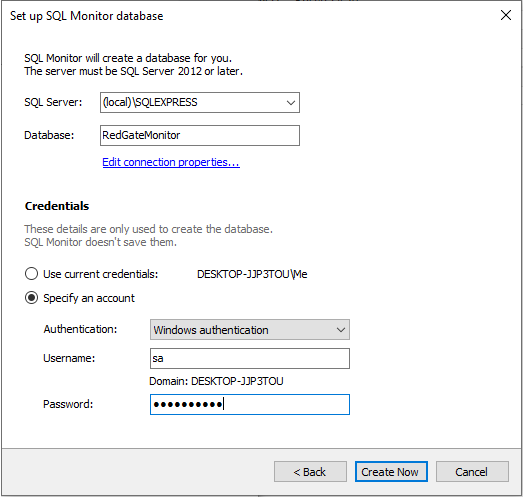Click the Create Now button
The width and height of the screenshot is (523, 497).
coord(391,472)
